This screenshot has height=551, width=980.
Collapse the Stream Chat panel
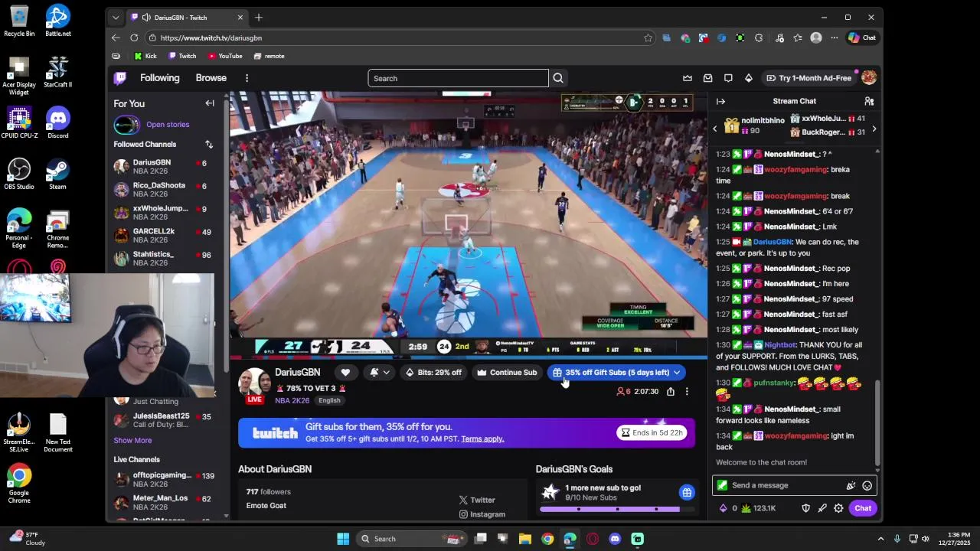click(720, 101)
